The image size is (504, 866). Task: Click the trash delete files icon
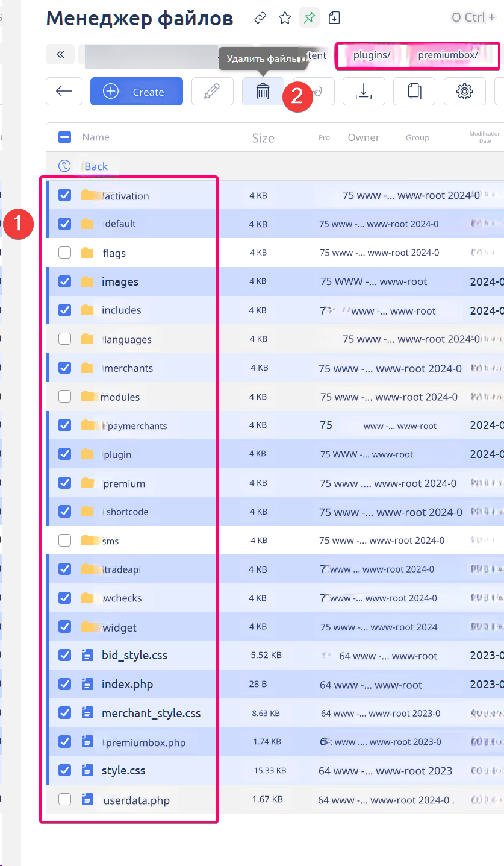(x=263, y=92)
